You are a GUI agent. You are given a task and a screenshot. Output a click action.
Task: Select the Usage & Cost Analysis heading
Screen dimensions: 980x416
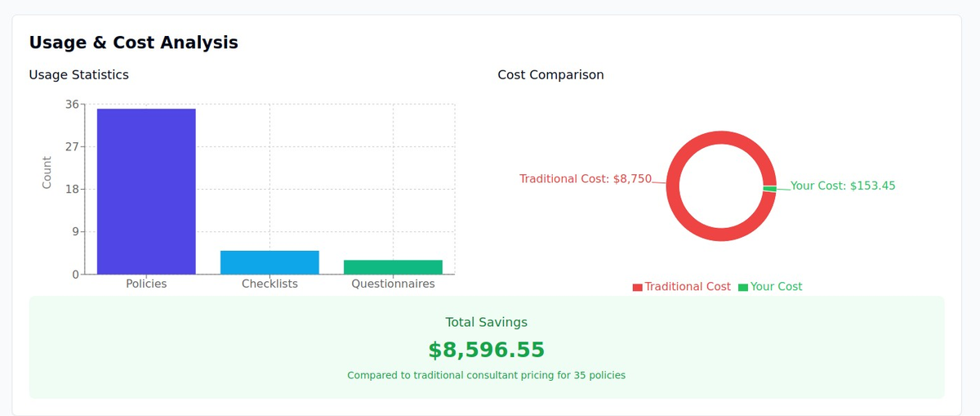pyautogui.click(x=134, y=42)
